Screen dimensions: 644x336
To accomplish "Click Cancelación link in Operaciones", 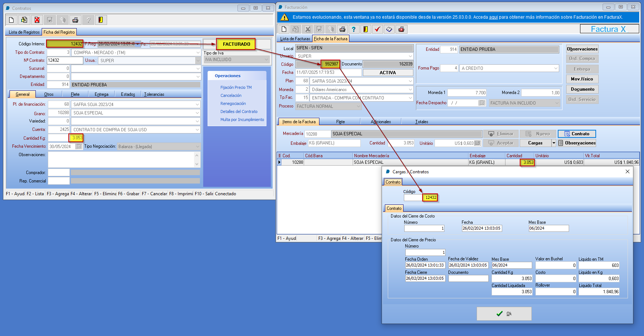I will click(231, 95).
